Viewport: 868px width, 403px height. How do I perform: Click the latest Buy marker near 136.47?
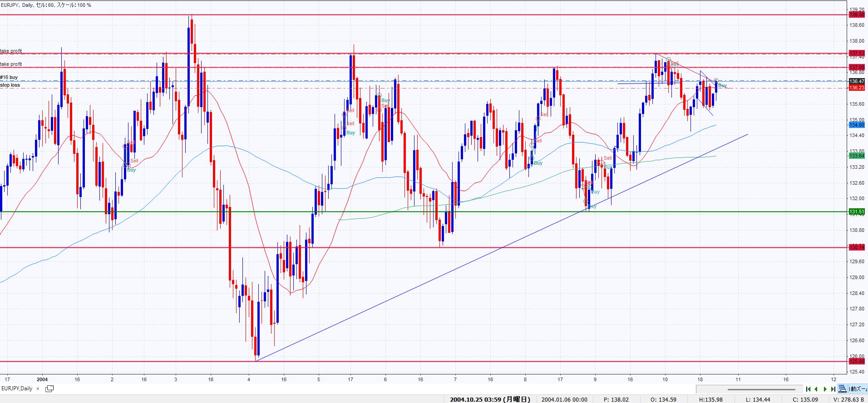(722, 85)
